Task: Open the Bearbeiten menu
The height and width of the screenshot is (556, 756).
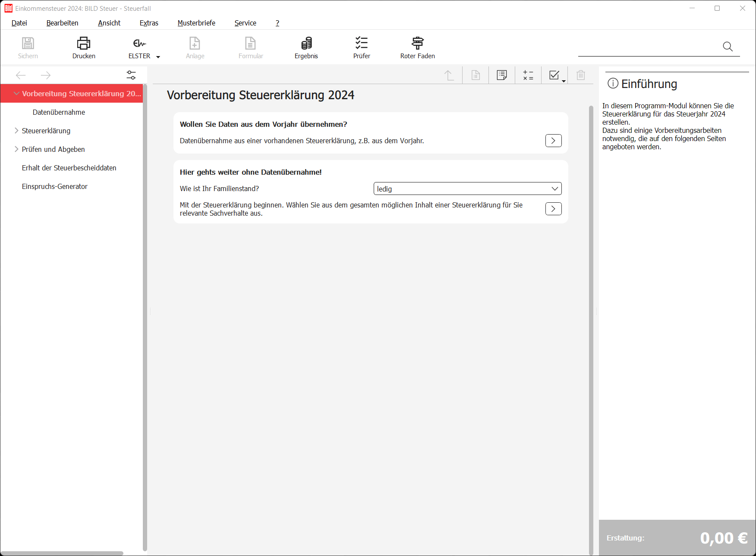Action: tap(63, 23)
